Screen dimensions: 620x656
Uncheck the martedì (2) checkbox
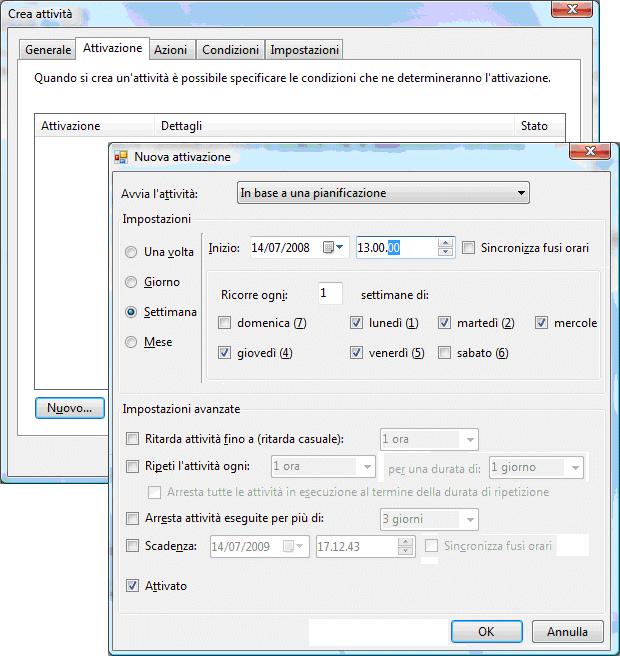click(x=444, y=323)
